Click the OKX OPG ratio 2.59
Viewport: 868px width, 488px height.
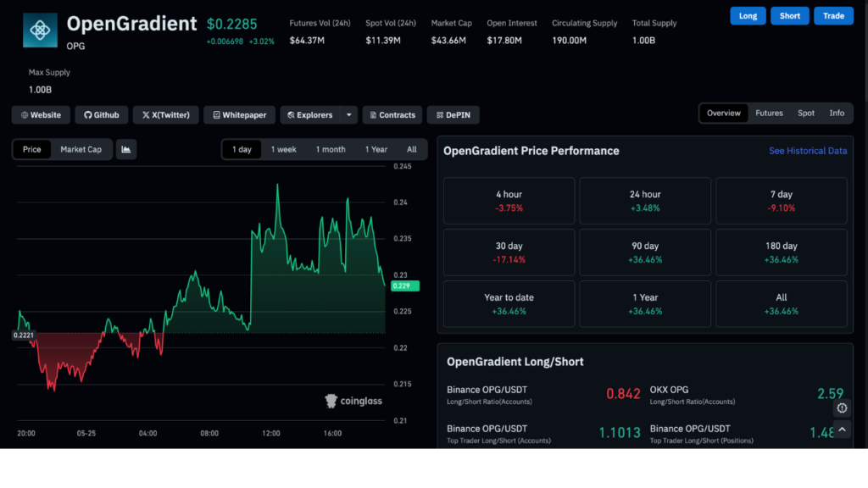click(830, 394)
